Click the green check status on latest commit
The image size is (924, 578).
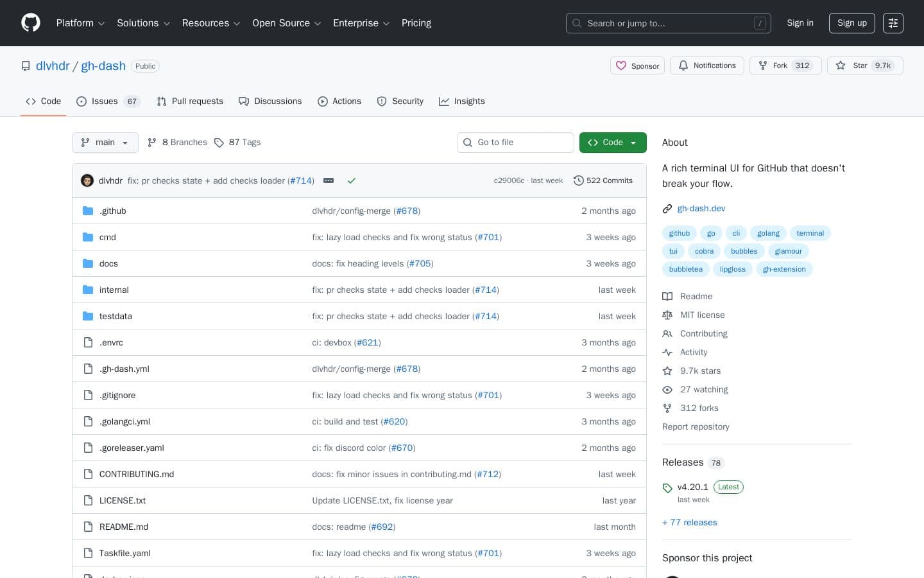pyautogui.click(x=352, y=180)
